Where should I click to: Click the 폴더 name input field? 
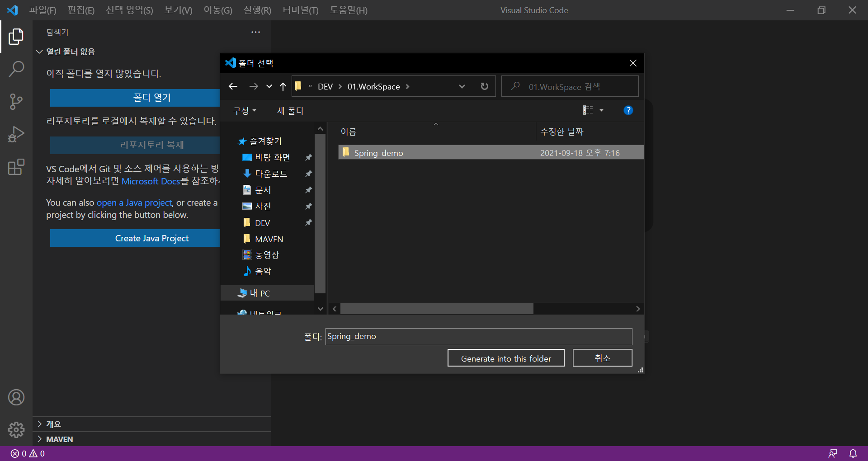[x=479, y=336]
